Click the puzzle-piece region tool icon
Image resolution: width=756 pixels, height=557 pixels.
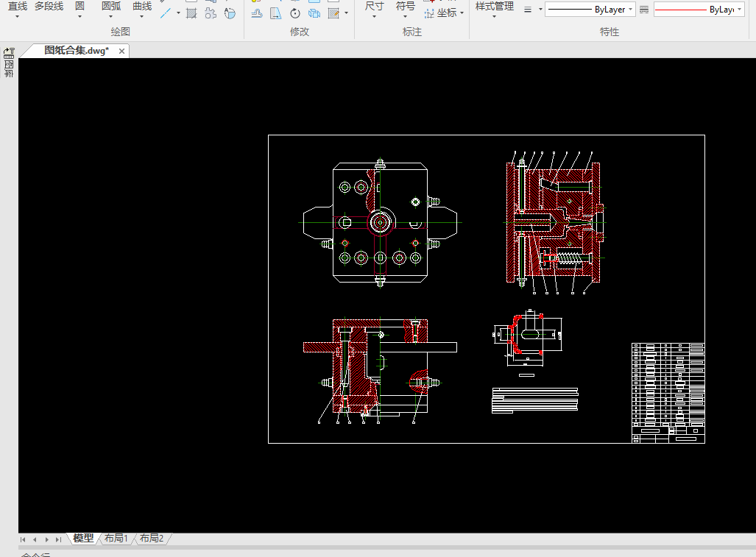[211, 13]
